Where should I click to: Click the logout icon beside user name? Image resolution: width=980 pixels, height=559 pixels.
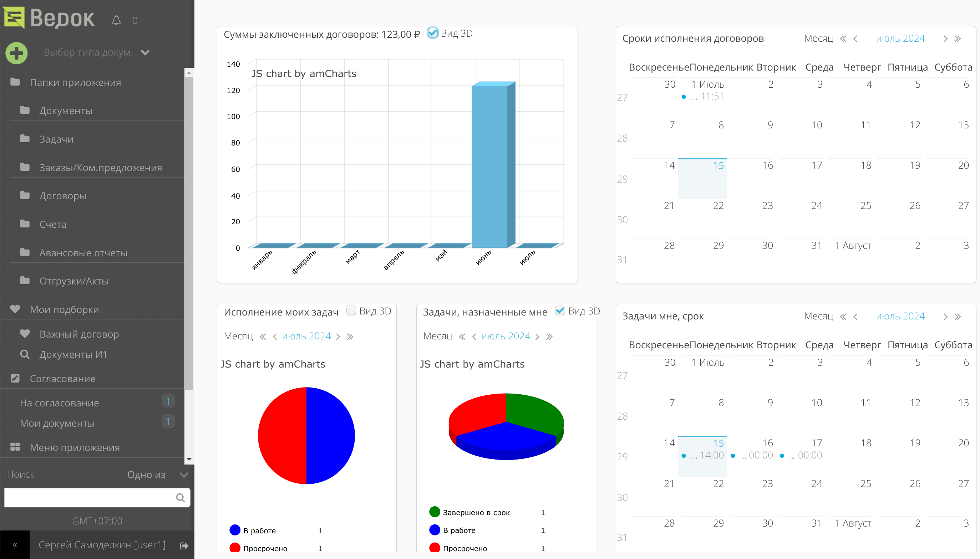pos(184,545)
